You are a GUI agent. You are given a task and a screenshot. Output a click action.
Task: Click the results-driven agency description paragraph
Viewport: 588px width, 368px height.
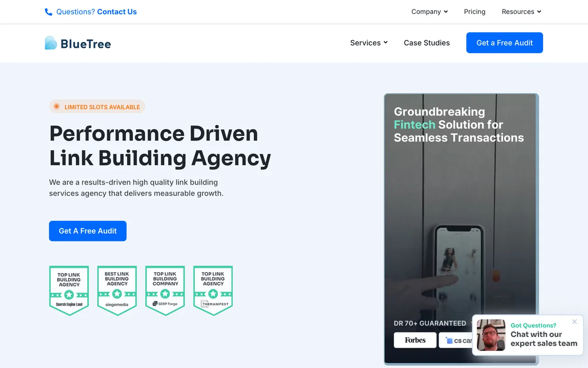click(136, 188)
